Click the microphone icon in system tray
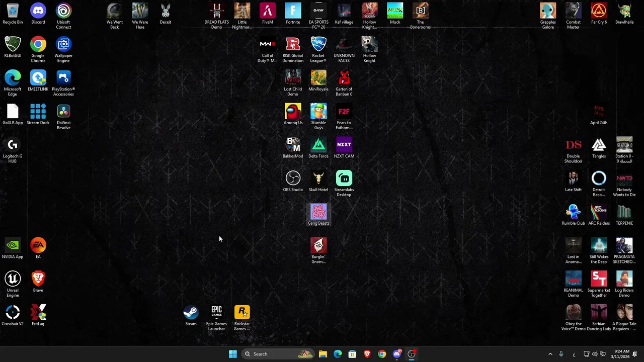 coord(561,354)
